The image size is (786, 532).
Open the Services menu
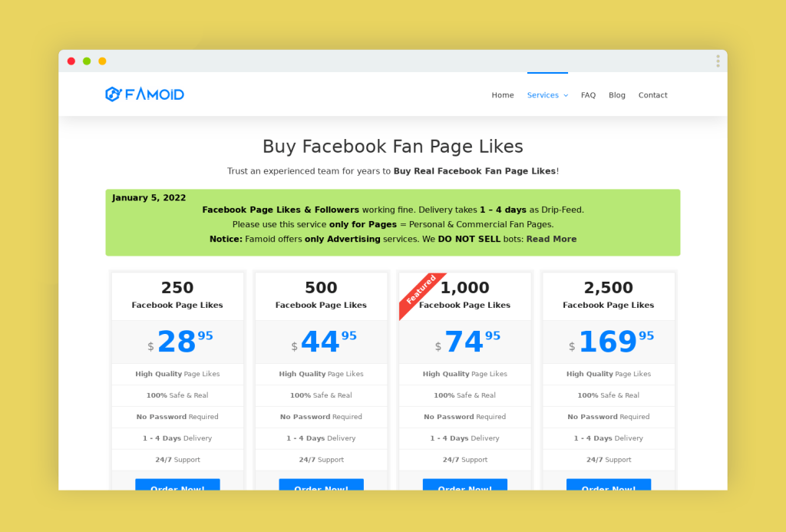click(543, 95)
